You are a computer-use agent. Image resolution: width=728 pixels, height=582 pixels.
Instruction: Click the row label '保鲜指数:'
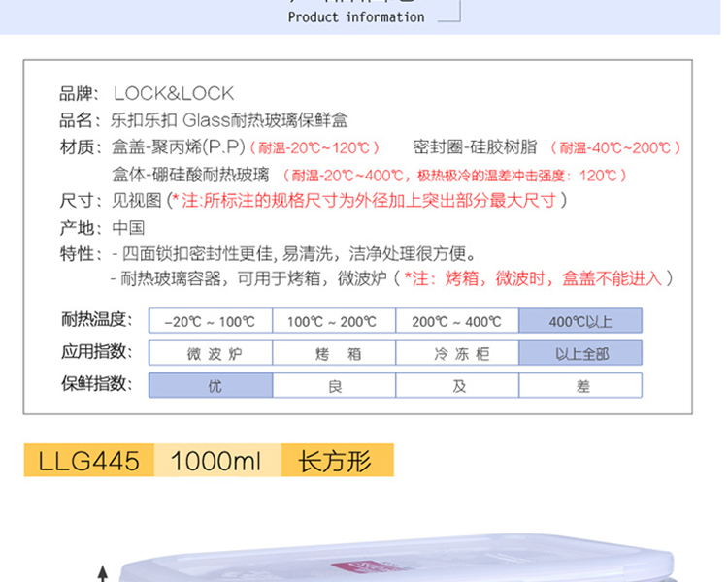point(96,383)
